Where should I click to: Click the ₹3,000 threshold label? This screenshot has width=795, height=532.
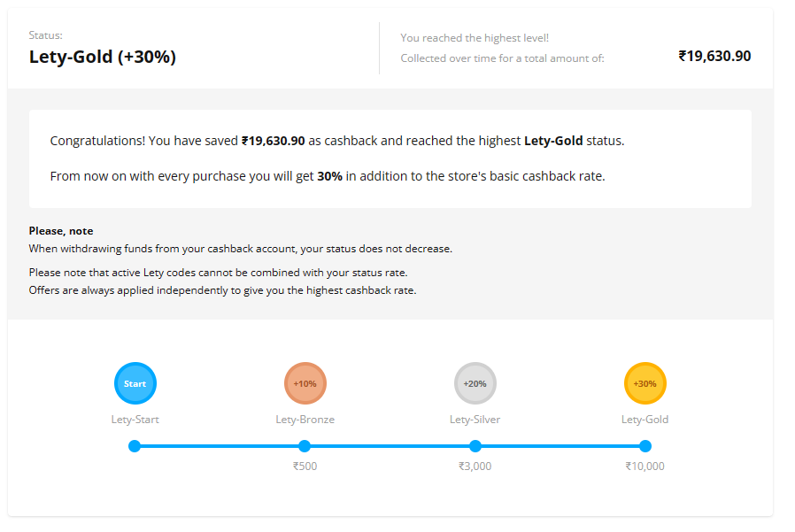click(x=475, y=466)
